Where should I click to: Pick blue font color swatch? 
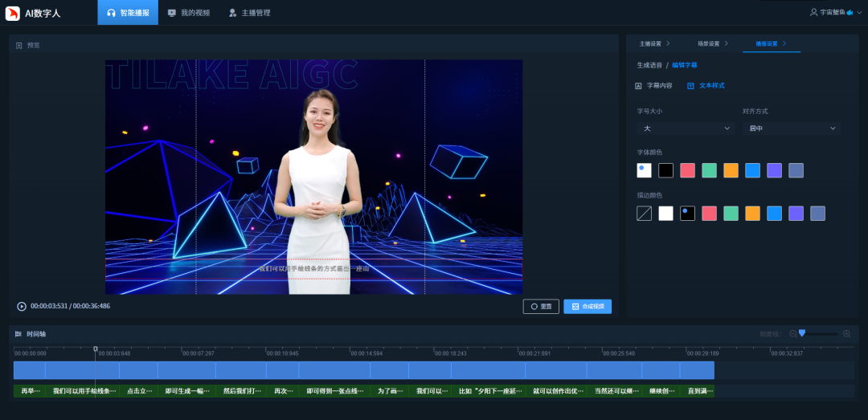(x=752, y=170)
